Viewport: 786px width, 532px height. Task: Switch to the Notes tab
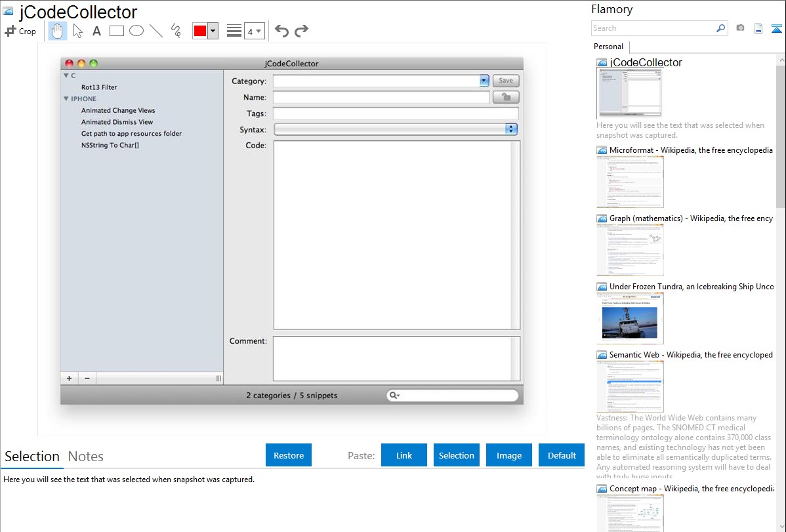click(86, 457)
